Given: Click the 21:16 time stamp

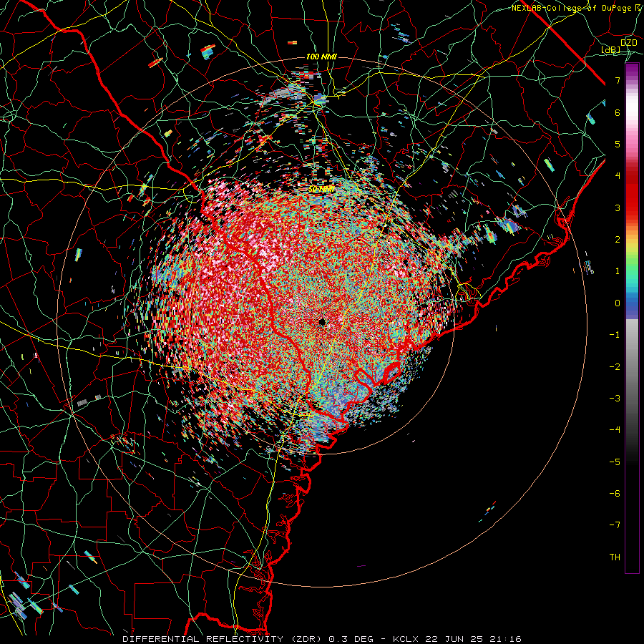Looking at the screenshot, I should click(x=507, y=639).
